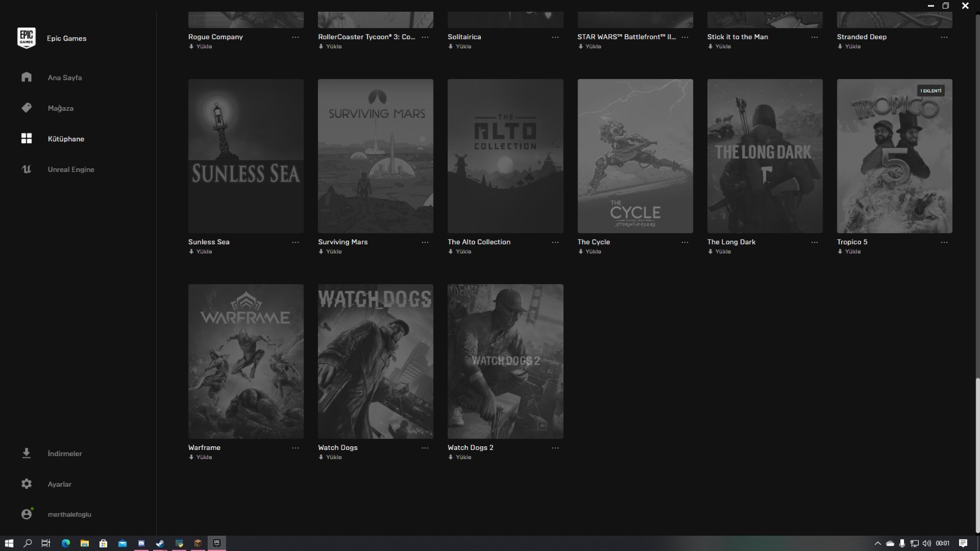Select the Kütüphane library grid icon

[x=26, y=138]
